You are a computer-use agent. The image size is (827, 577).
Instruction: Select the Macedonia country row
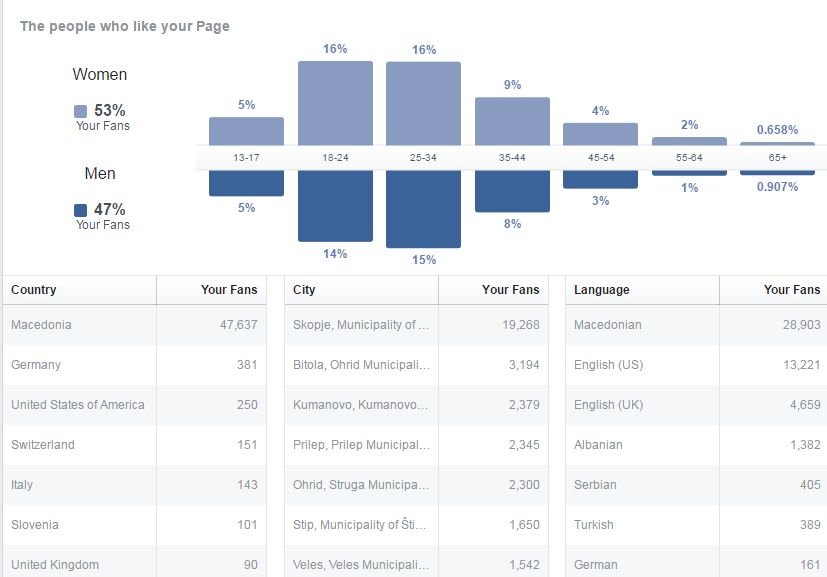pos(134,325)
